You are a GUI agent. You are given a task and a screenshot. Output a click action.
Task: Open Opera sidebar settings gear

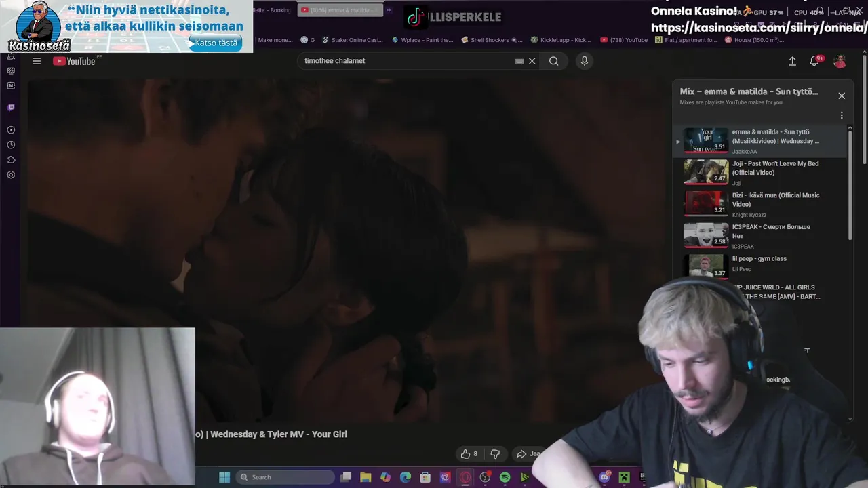(11, 175)
